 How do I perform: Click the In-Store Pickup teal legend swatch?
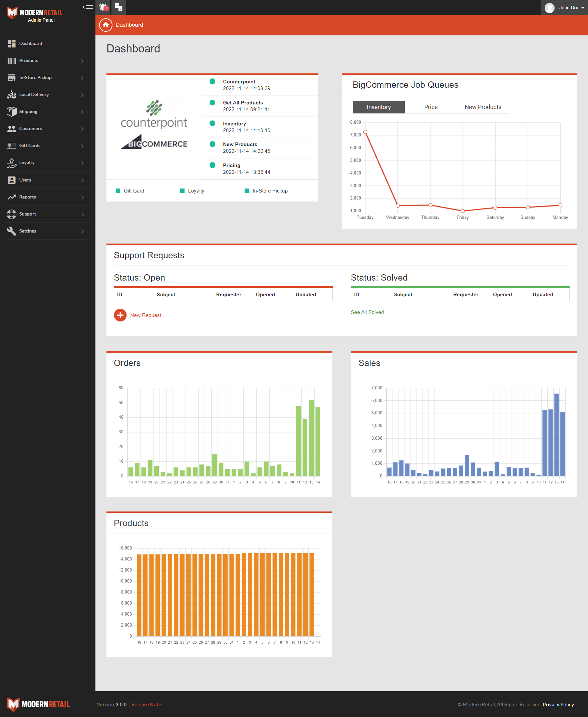pos(247,191)
